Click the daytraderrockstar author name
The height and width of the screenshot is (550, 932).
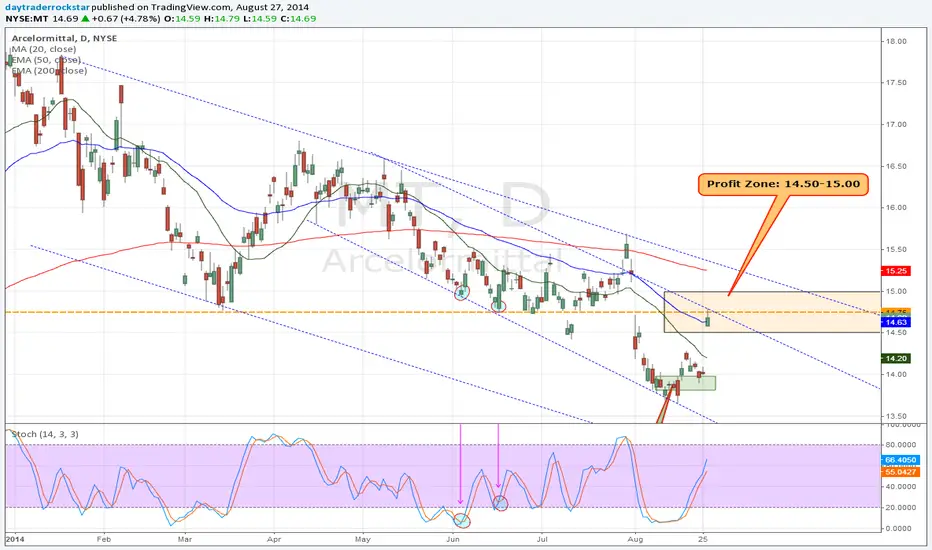(x=48, y=7)
